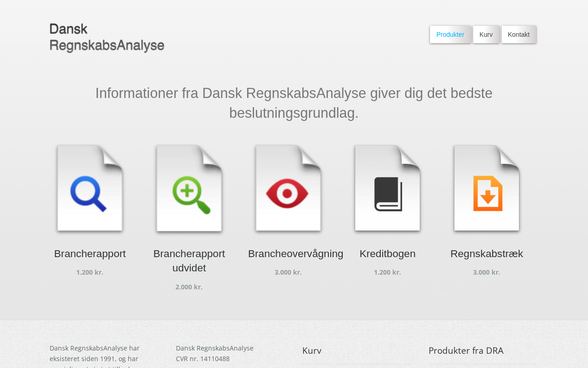Go to the Kurv menu item

486,34
